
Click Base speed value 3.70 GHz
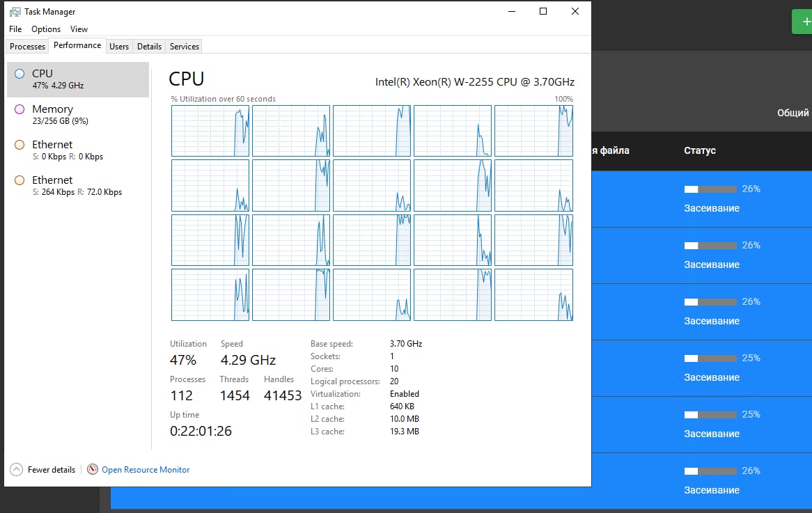pyautogui.click(x=406, y=344)
